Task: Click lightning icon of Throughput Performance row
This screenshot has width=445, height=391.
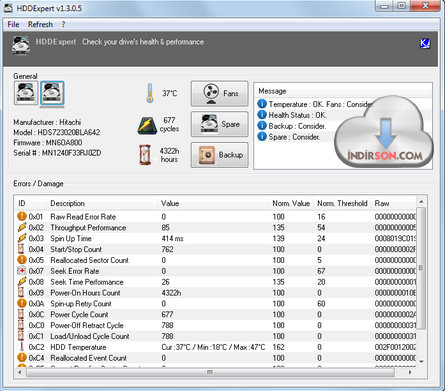Action: (x=22, y=227)
